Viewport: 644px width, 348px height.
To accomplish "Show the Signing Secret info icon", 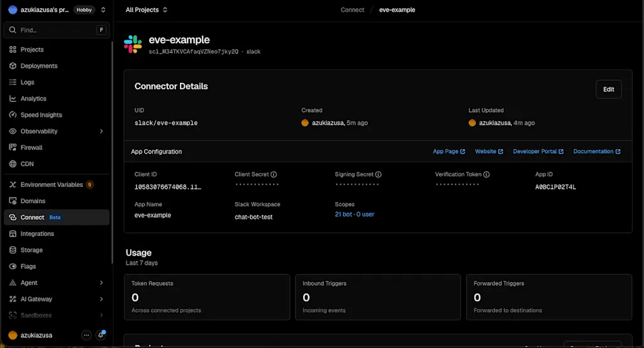I will (x=378, y=174).
